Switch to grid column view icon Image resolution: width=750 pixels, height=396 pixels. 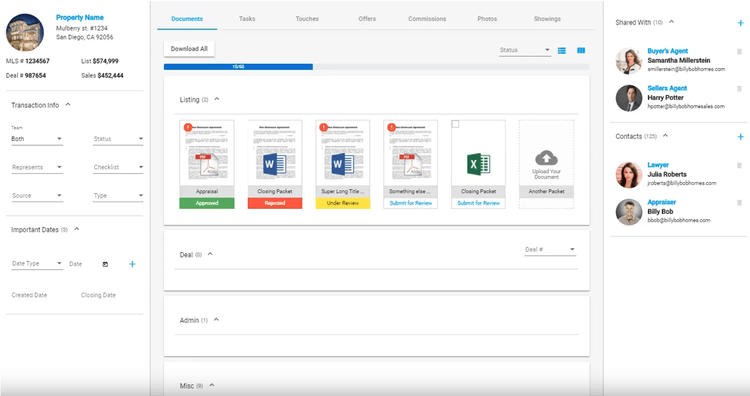581,50
